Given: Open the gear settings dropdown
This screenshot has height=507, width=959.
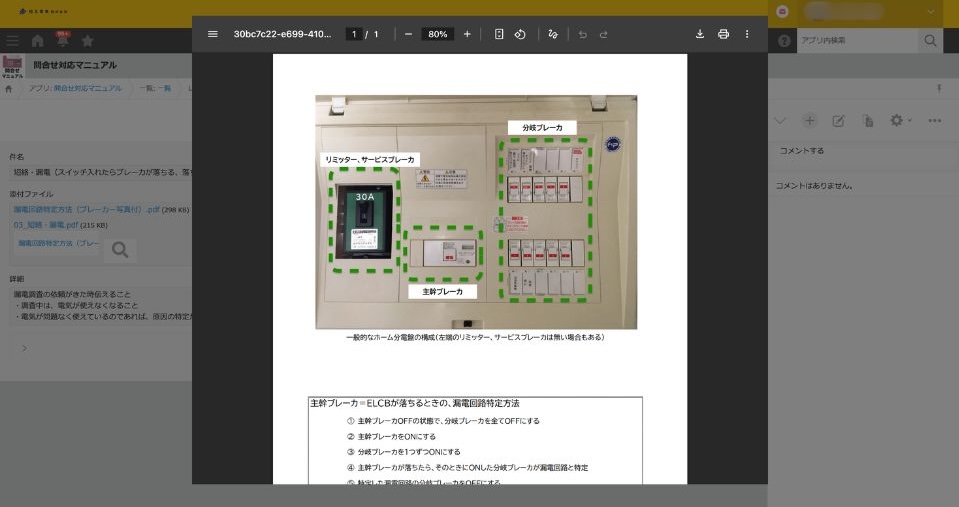Looking at the screenshot, I should 899,120.
